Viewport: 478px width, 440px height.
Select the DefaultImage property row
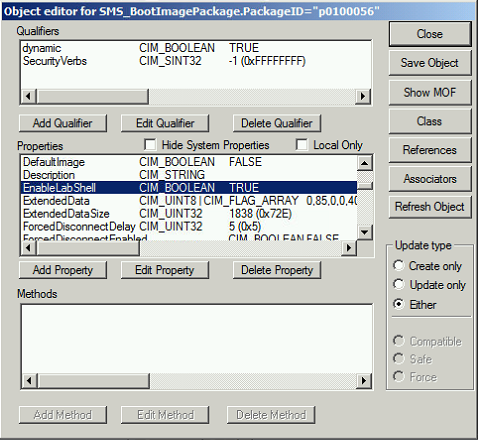189,162
